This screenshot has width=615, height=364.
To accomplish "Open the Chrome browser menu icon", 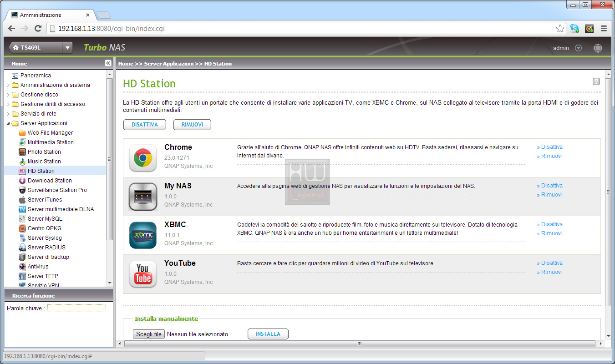I will click(x=604, y=28).
